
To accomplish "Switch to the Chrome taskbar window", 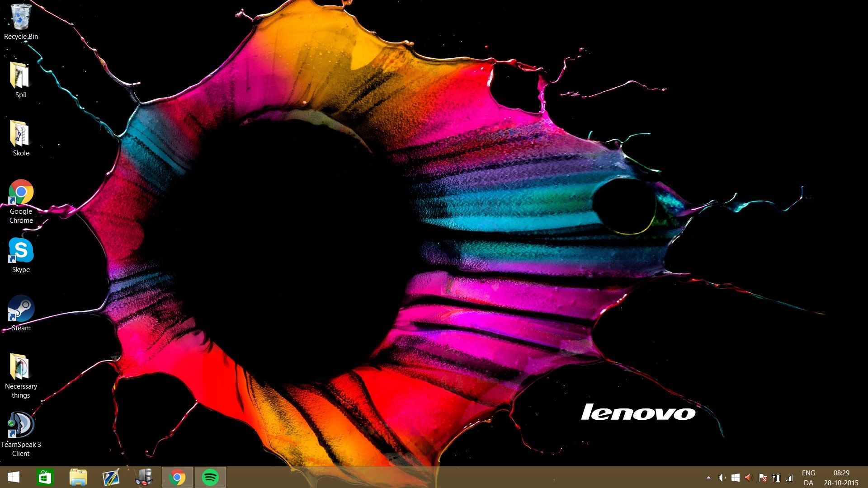I will 177,477.
